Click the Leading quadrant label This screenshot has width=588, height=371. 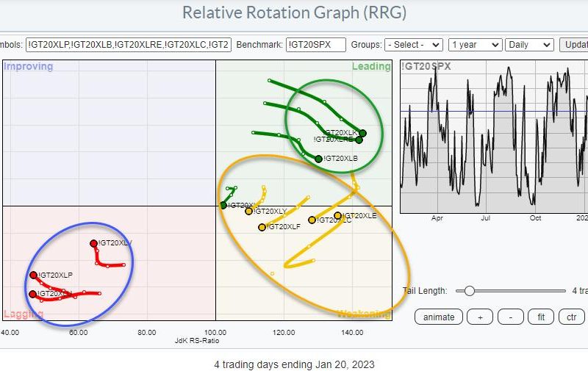pos(371,66)
